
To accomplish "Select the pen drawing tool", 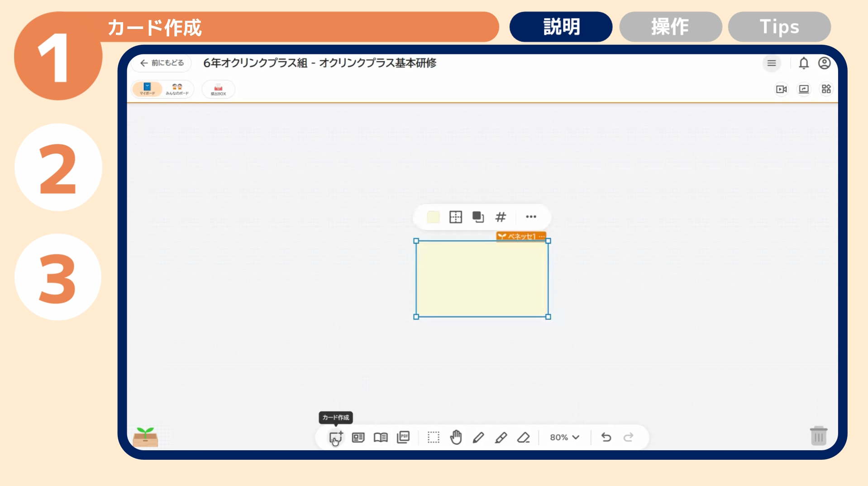I will coord(478,438).
